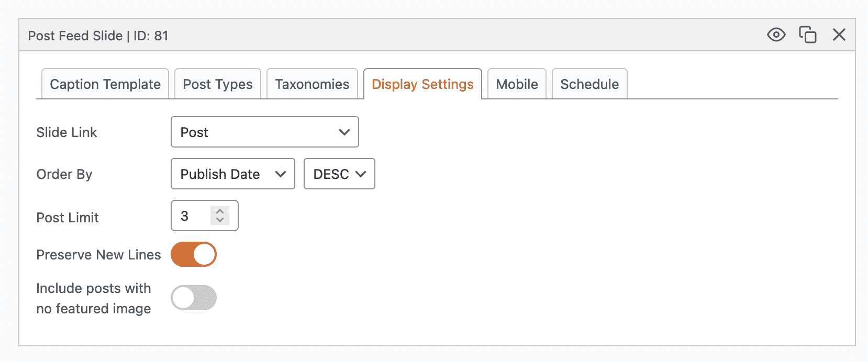Switch to the Caption Template tab
The height and width of the screenshot is (362, 868).
105,84
